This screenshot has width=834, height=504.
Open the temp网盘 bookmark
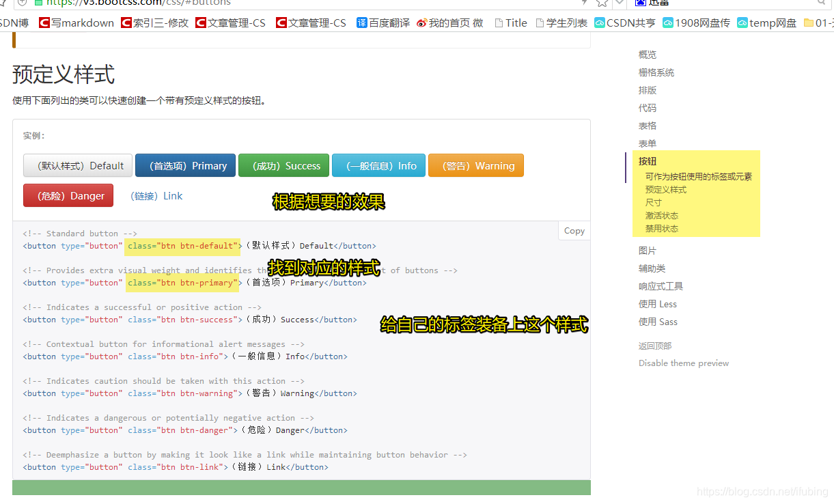click(767, 23)
